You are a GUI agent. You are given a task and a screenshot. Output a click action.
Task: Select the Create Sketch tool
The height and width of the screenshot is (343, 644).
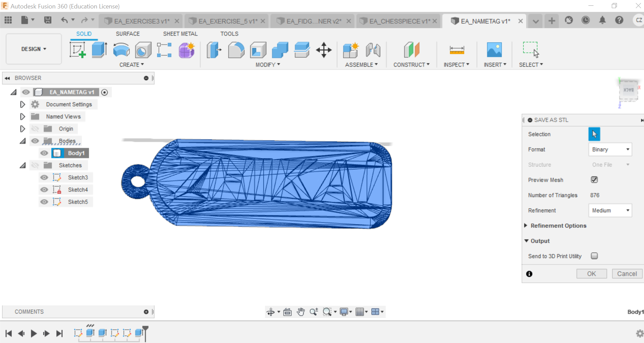pos(78,49)
